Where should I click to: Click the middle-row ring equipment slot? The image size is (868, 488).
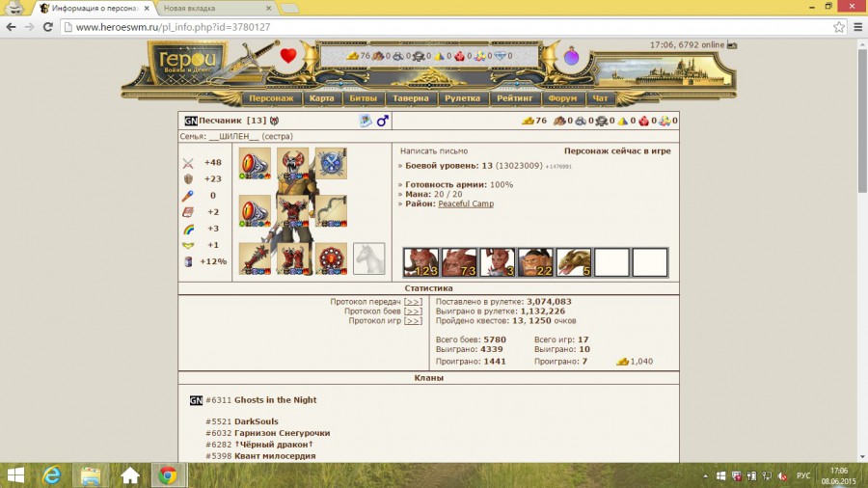[x=255, y=211]
